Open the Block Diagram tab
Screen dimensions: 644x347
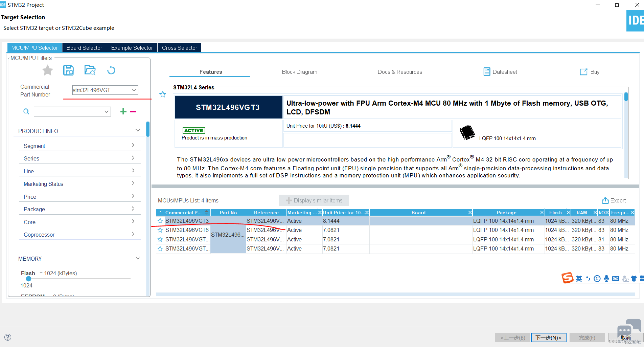pyautogui.click(x=299, y=72)
